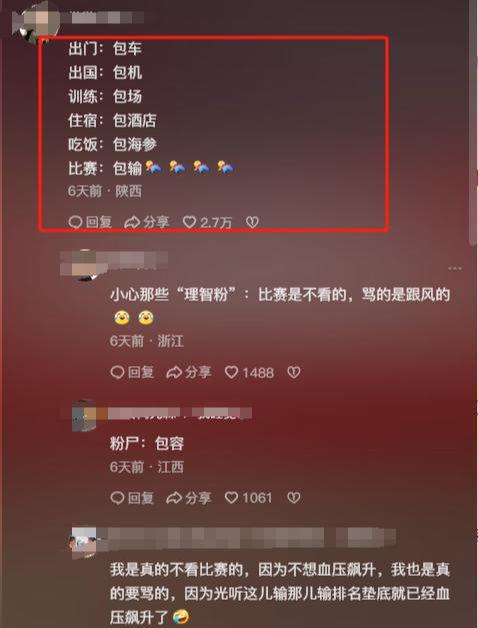Share the 理智粉 comment from 浙江
This screenshot has height=628, width=478.
[x=188, y=373]
